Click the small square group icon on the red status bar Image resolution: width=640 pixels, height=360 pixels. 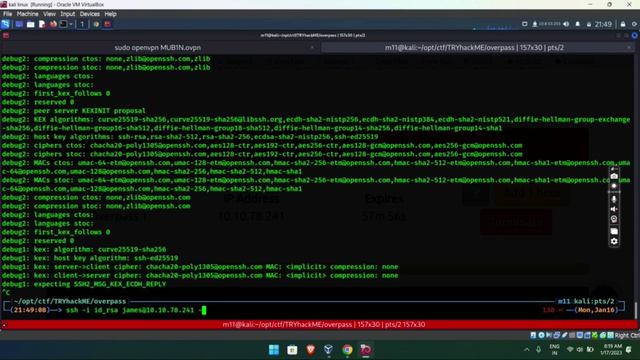[x=4, y=324]
